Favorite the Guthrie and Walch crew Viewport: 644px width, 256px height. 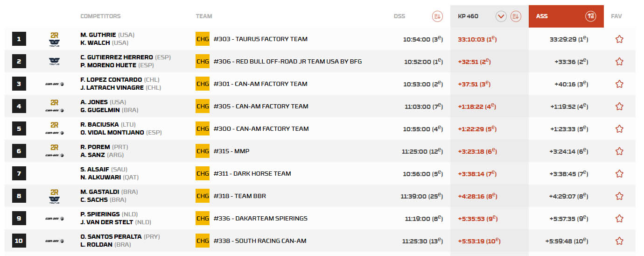point(619,39)
